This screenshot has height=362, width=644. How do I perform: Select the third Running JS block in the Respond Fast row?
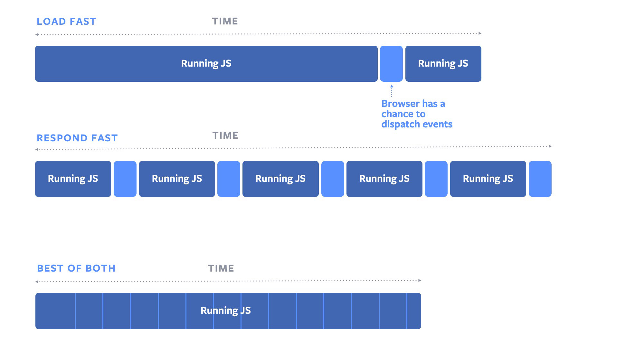(280, 179)
